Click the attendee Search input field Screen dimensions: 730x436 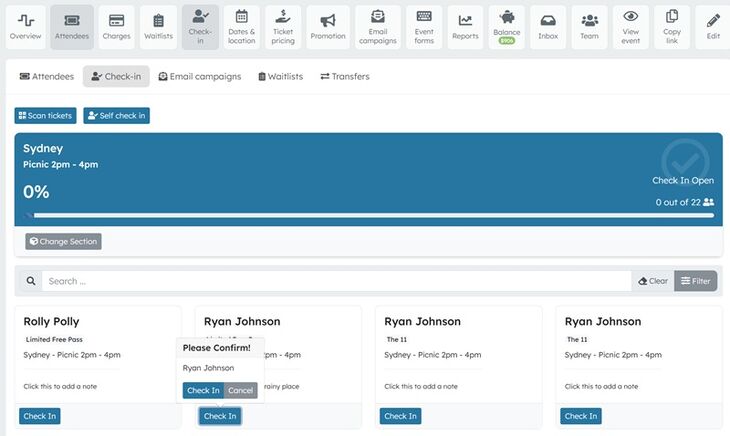coord(335,281)
